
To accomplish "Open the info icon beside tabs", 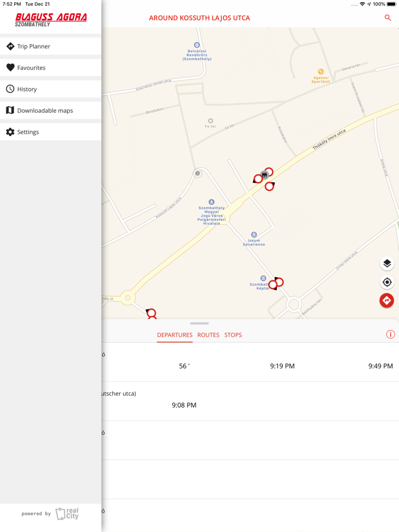I will 390,334.
